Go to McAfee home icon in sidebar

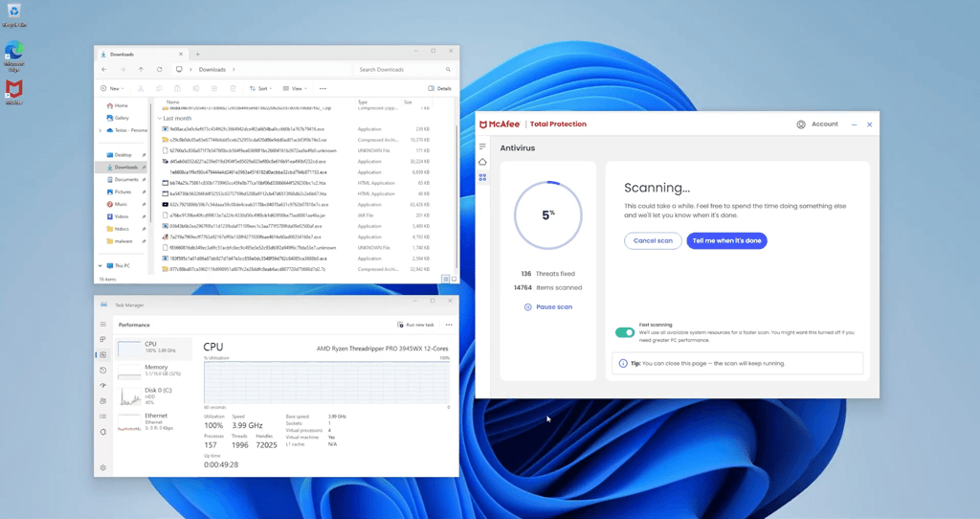pyautogui.click(x=482, y=162)
